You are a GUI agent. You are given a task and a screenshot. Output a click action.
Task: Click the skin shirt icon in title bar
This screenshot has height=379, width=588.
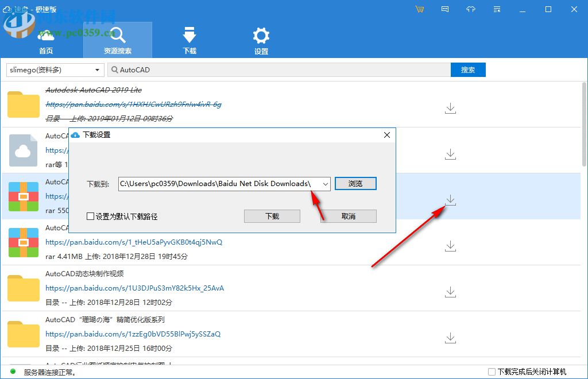click(x=471, y=9)
